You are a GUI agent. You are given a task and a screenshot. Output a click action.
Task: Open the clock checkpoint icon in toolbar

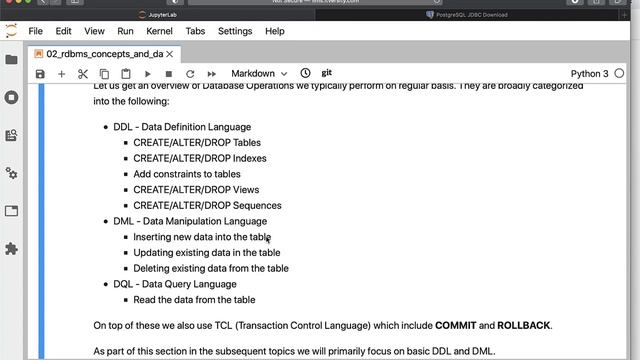coord(305,73)
